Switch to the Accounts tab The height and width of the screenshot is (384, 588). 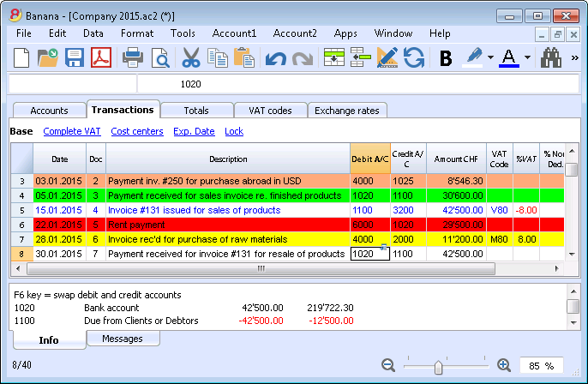[x=49, y=111]
